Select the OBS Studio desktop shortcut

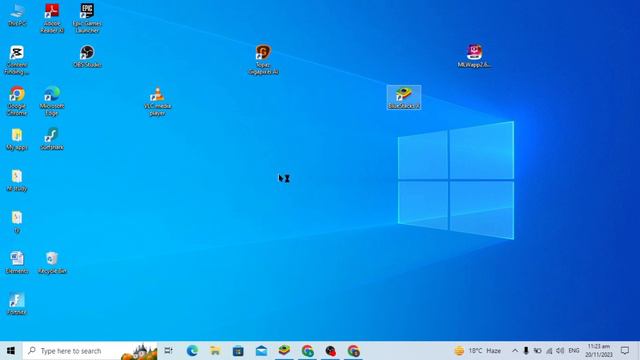point(87,56)
